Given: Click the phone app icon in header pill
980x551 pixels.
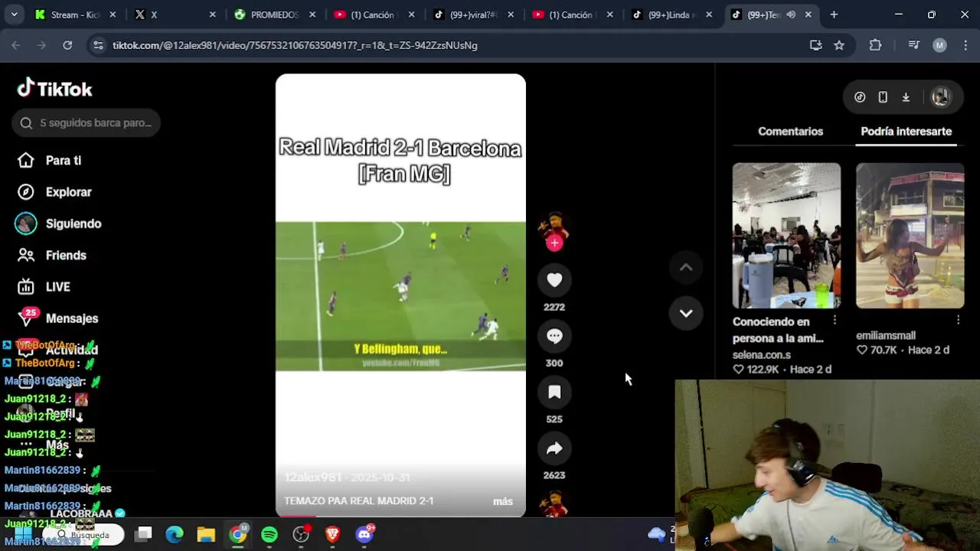Looking at the screenshot, I should coord(883,97).
